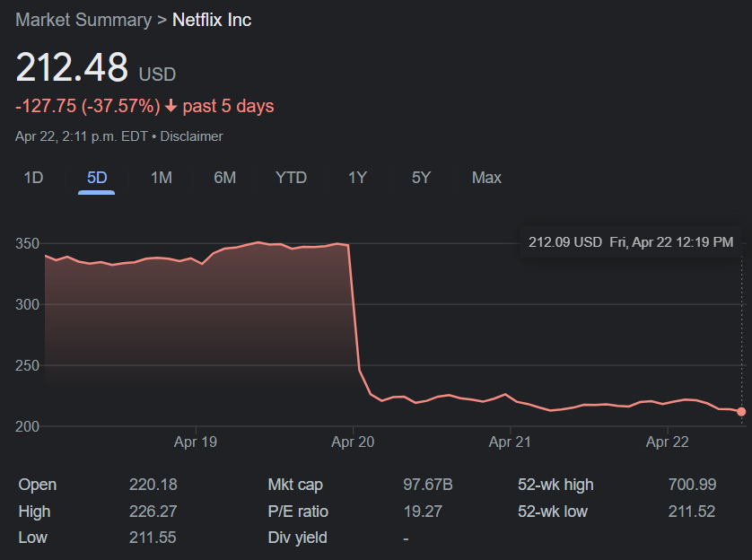View the 5Y chart range
Screen dimensions: 752x560
click(x=421, y=178)
